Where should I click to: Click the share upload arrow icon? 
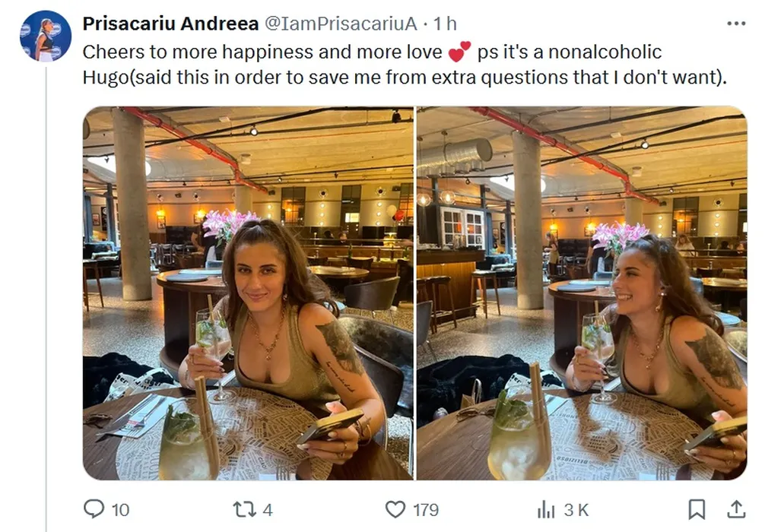pyautogui.click(x=736, y=508)
